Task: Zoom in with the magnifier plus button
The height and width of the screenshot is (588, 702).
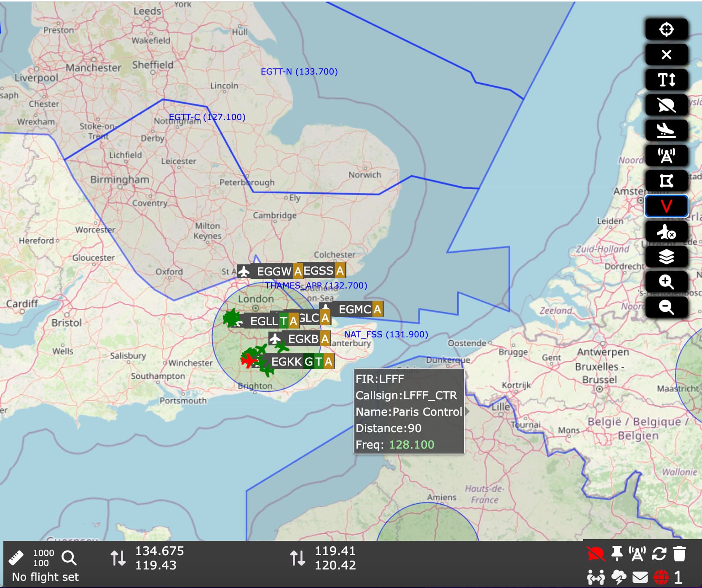Action: coord(666,282)
